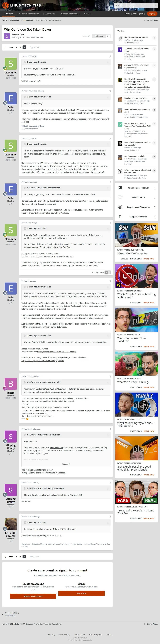Screen dimensions: 160x644
Task: Click the Sign In Now button
Action: 81,593
